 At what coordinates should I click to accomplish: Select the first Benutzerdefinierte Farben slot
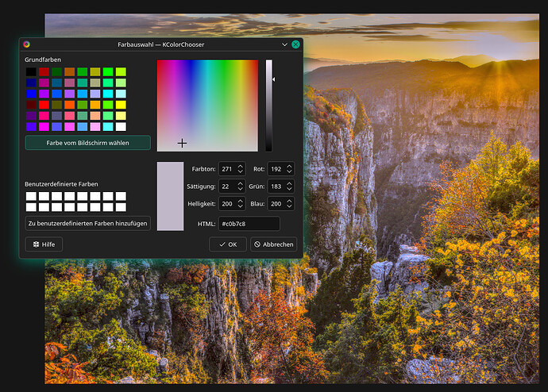pos(31,196)
